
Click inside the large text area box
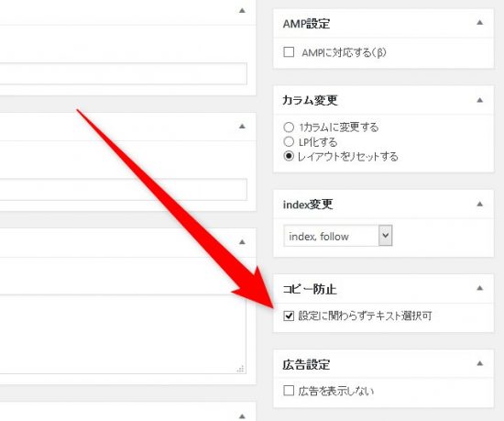(123, 334)
